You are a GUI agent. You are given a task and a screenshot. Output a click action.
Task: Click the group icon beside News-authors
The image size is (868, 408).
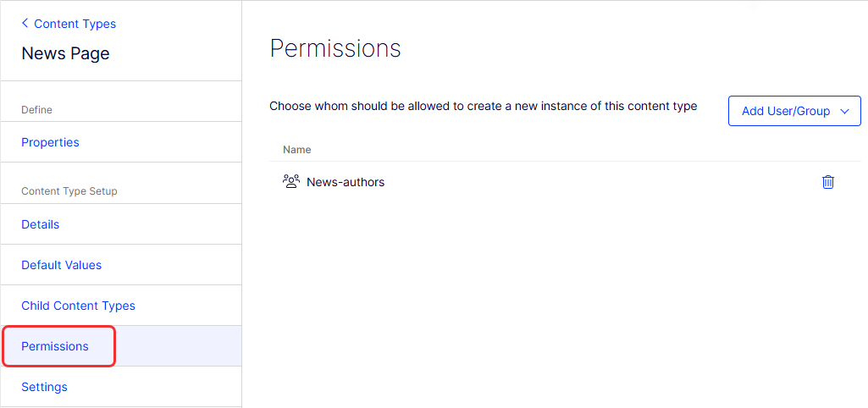[291, 182]
